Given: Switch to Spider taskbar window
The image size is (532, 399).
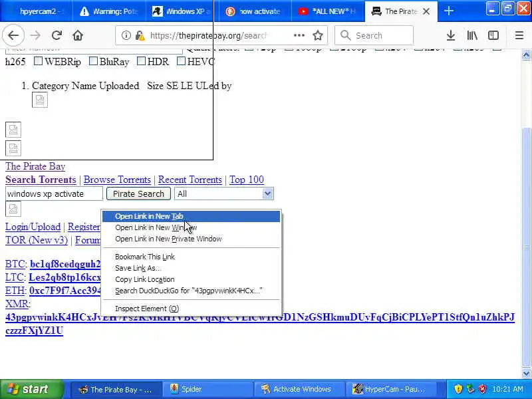Looking at the screenshot, I should point(207,389).
